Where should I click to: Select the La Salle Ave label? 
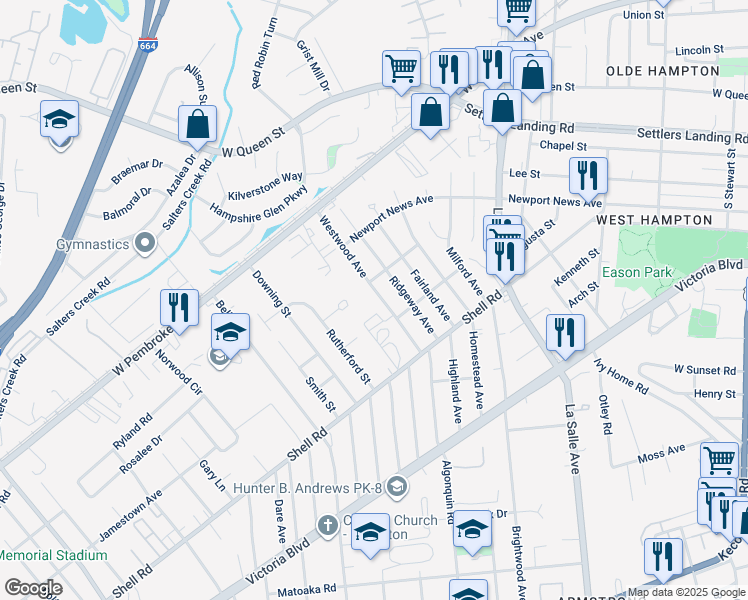[572, 439]
